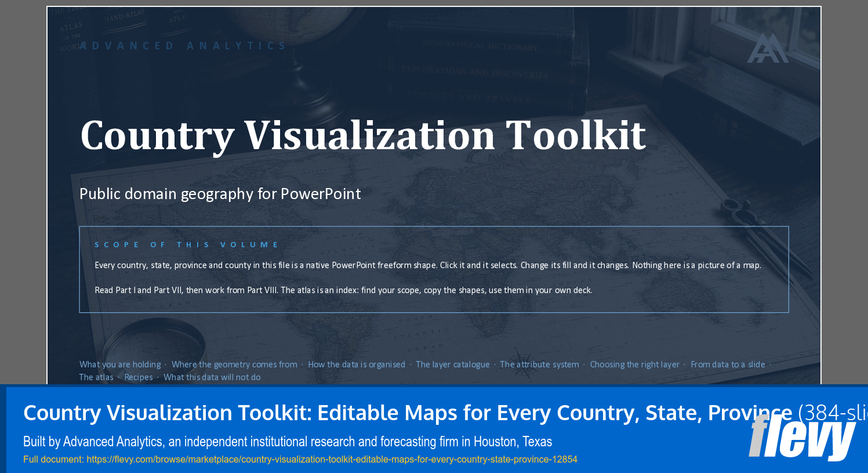Click the blue banner title 'Country Visualization Toolkit: Editable Maps'
The width and height of the screenshot is (868, 473).
coord(445,413)
